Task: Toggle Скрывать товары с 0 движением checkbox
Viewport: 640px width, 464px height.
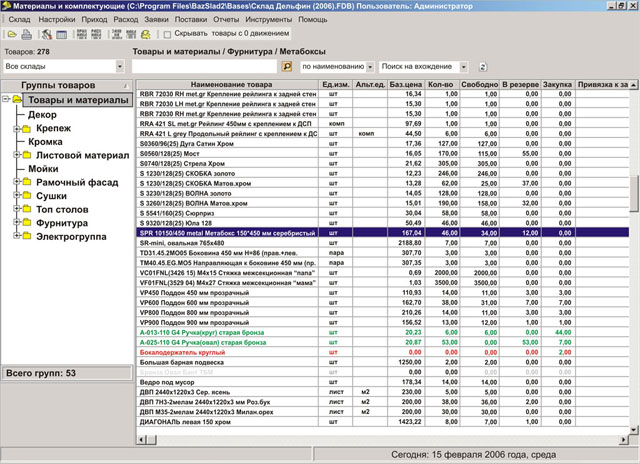Action: [167, 34]
